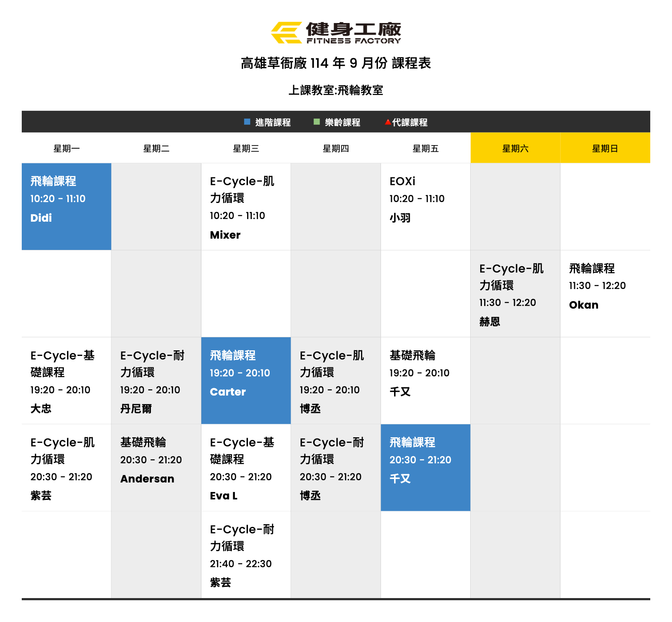Open Thursday 19:20 E-Cycle-肌力循環 by 博丞
Screen dimensions: 672x622
[x=336, y=381]
